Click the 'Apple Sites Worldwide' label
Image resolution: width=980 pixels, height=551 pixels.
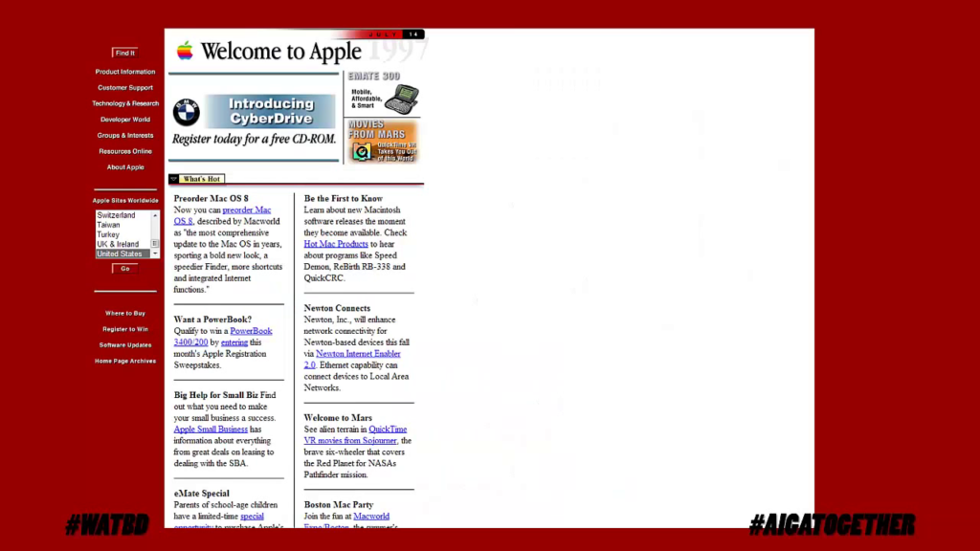[125, 201]
